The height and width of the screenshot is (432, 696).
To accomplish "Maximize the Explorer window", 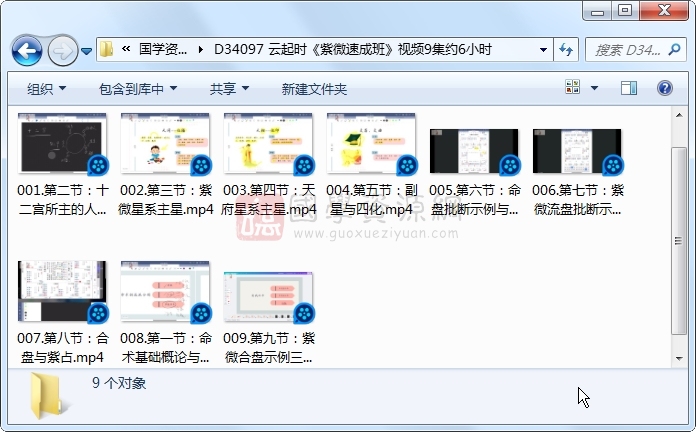I will [x=625, y=10].
